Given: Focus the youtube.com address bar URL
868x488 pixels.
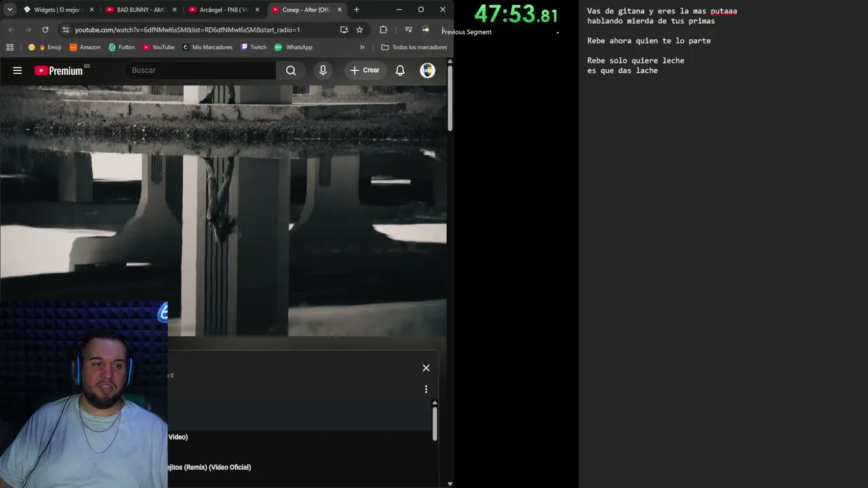Looking at the screenshot, I should coord(187,30).
